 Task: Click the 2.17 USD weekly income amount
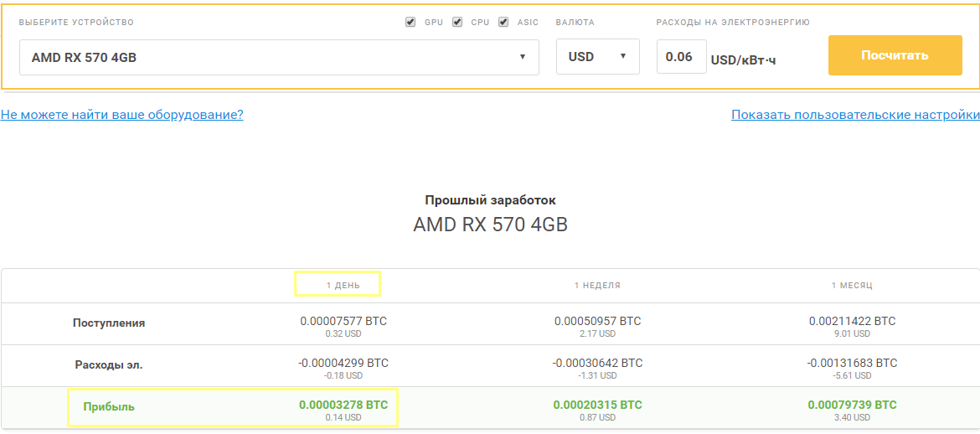click(597, 334)
